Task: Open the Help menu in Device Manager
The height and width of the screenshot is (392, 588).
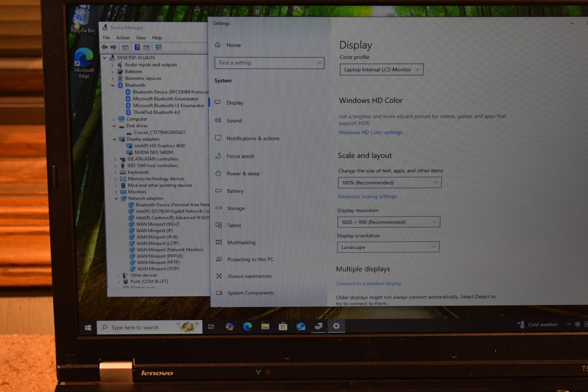Action: coord(157,38)
